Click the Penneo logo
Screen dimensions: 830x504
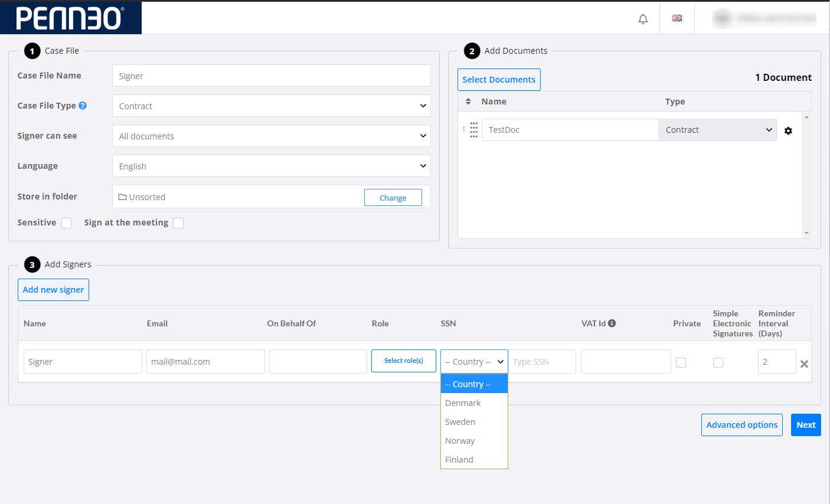point(71,18)
